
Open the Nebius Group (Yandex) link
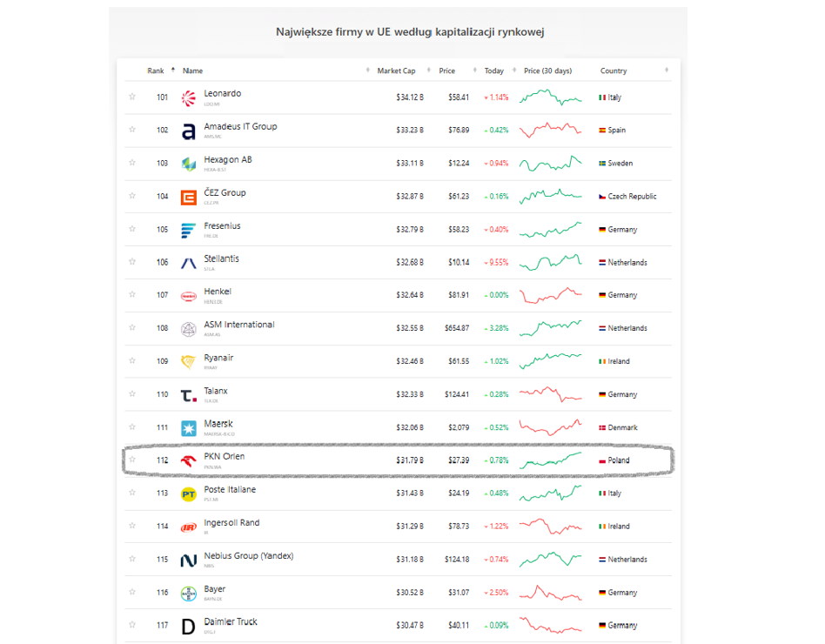[x=248, y=556]
